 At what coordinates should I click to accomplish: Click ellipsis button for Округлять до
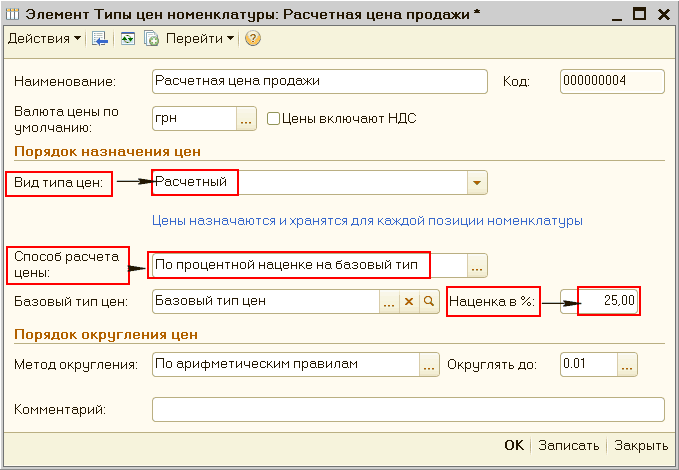(626, 364)
